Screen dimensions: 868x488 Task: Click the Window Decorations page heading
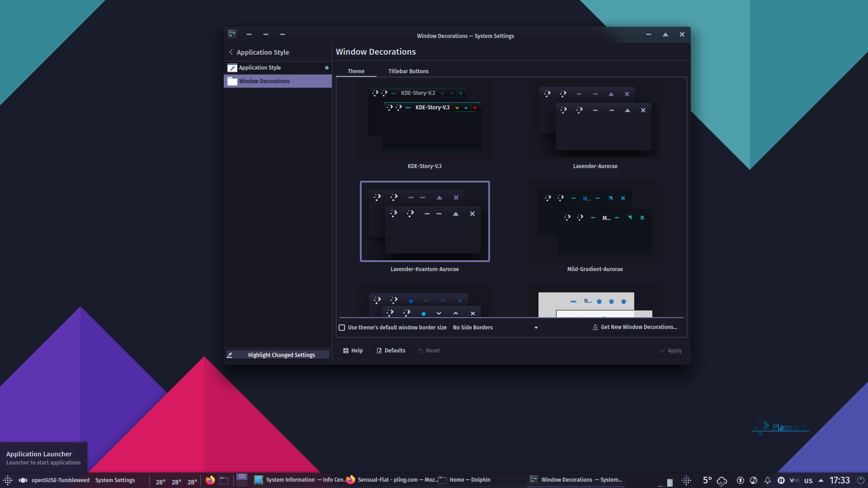tap(376, 52)
